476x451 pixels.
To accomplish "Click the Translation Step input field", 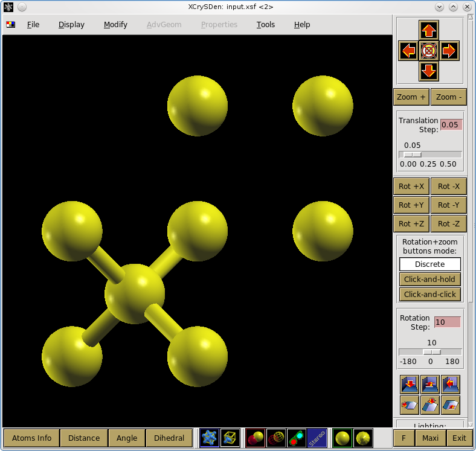I will 451,125.
